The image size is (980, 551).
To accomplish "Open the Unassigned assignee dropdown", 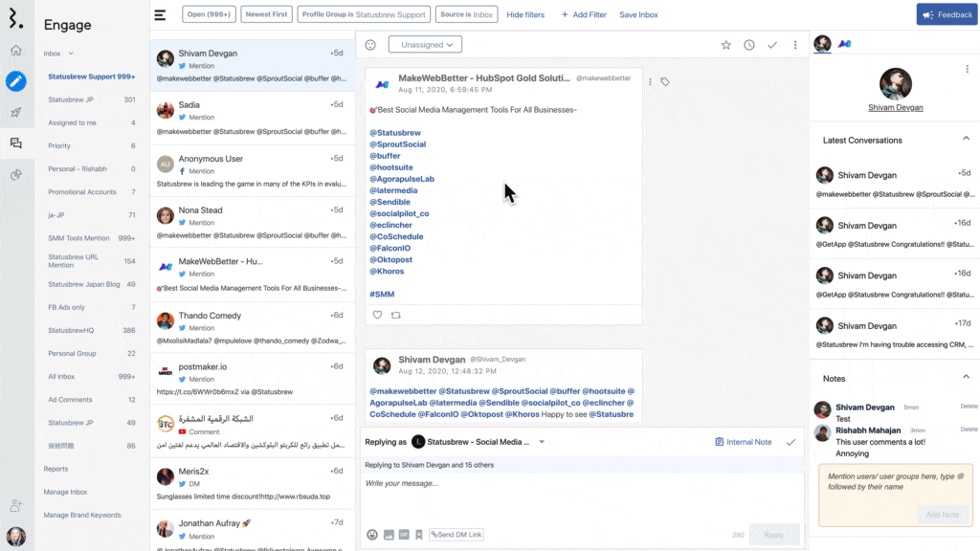I will 425,45.
